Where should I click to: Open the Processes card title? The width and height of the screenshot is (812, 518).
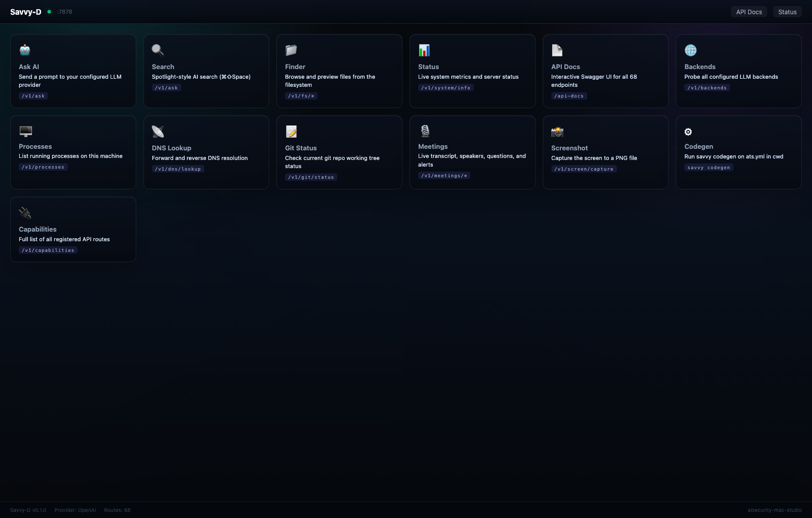pyautogui.click(x=36, y=146)
